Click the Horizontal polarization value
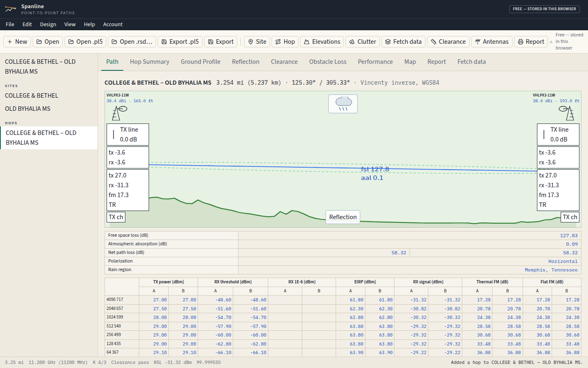Image resolution: width=588 pixels, height=368 pixels. point(563,261)
